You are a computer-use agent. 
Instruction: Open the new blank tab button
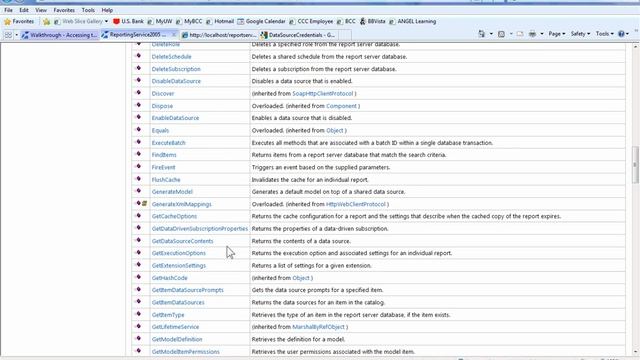[345, 35]
